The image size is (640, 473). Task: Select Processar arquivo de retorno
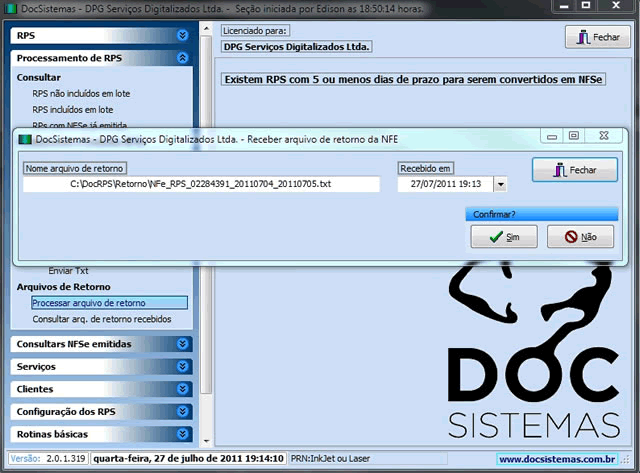pos(109,303)
